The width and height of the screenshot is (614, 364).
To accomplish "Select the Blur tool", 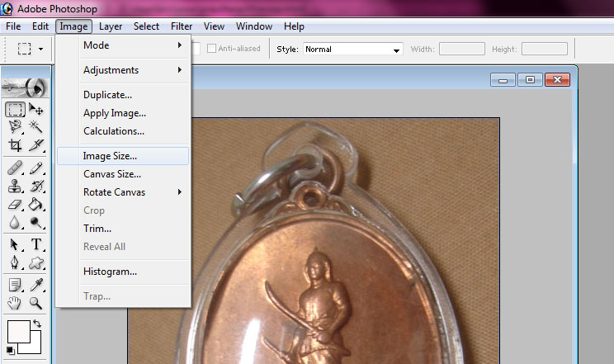I will coord(15,222).
